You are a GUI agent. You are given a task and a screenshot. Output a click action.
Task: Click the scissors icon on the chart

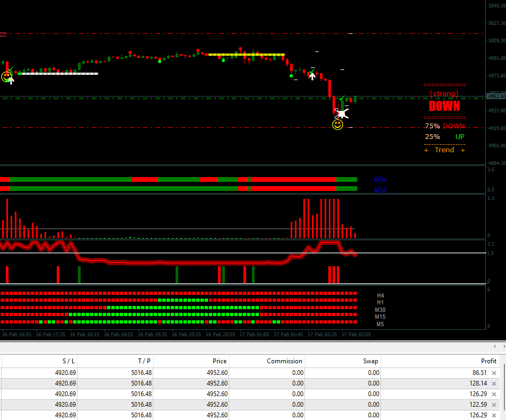point(342,113)
